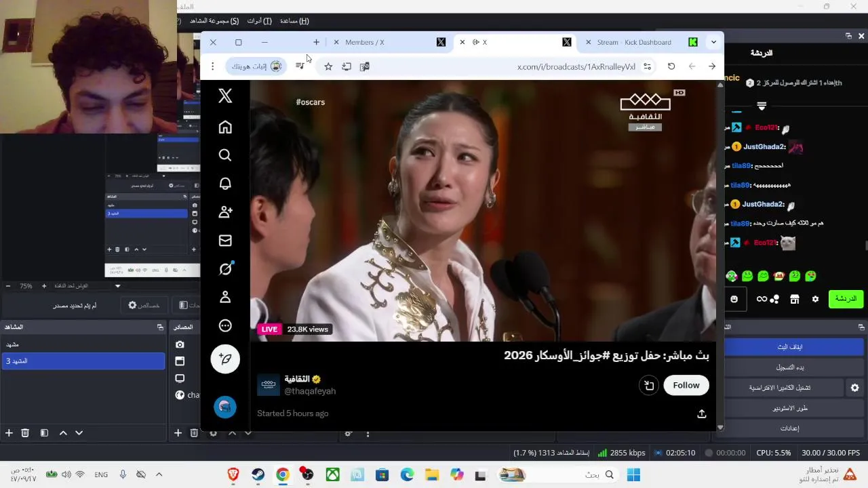868x488 pixels.
Task: Open source Properties button with gear
Action: coord(143,306)
